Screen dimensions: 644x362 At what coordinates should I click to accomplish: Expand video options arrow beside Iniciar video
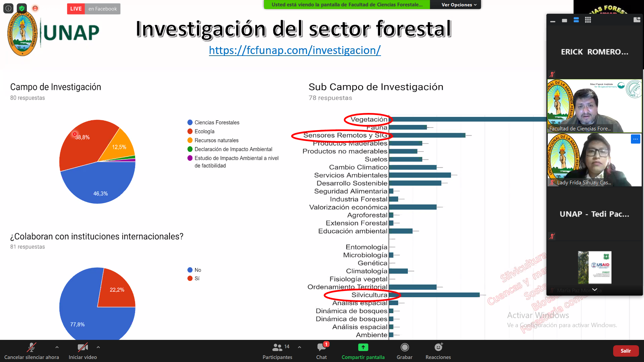[98, 347]
